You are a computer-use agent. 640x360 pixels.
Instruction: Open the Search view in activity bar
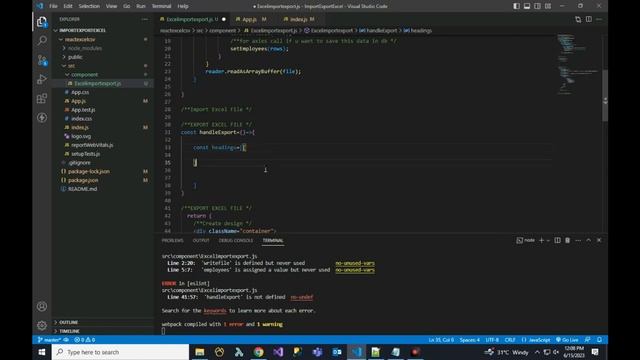(42, 40)
